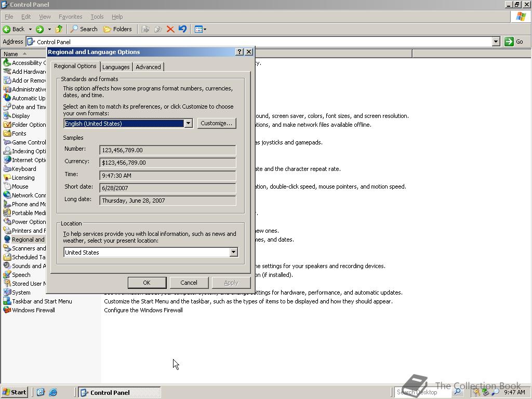This screenshot has width=532, height=399.
Task: Select the Display icon
Action: [x=7, y=116]
